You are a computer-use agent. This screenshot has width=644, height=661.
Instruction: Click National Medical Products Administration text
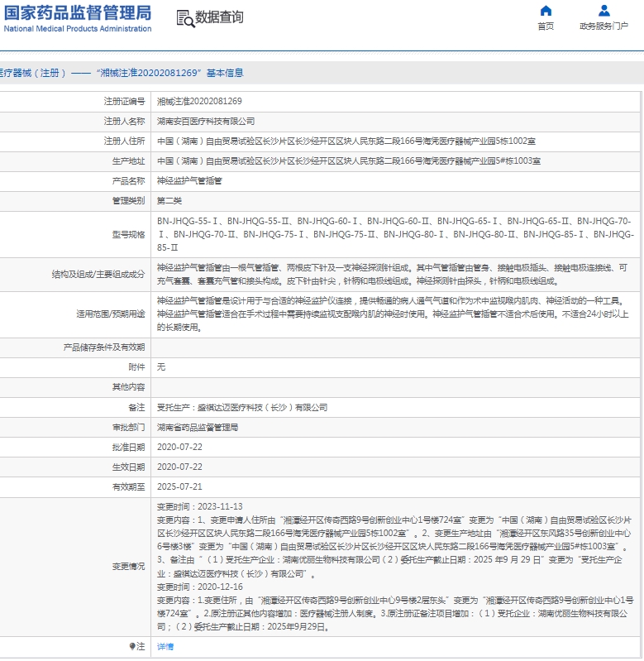tap(78, 29)
